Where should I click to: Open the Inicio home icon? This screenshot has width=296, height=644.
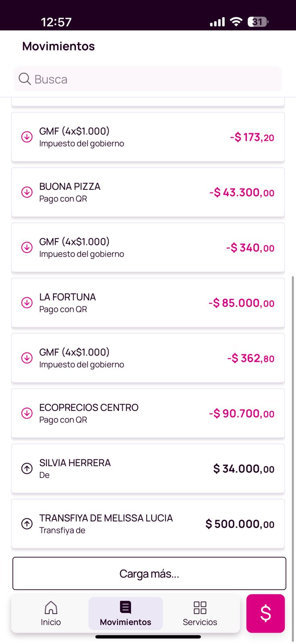(51, 607)
